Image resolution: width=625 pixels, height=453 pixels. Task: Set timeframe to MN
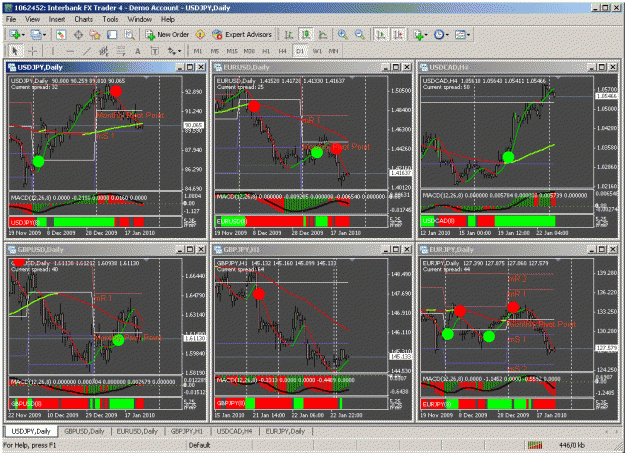pyautogui.click(x=334, y=51)
